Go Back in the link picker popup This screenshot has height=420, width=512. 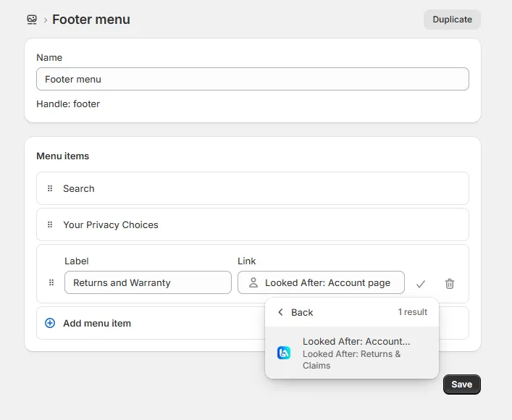pos(295,313)
